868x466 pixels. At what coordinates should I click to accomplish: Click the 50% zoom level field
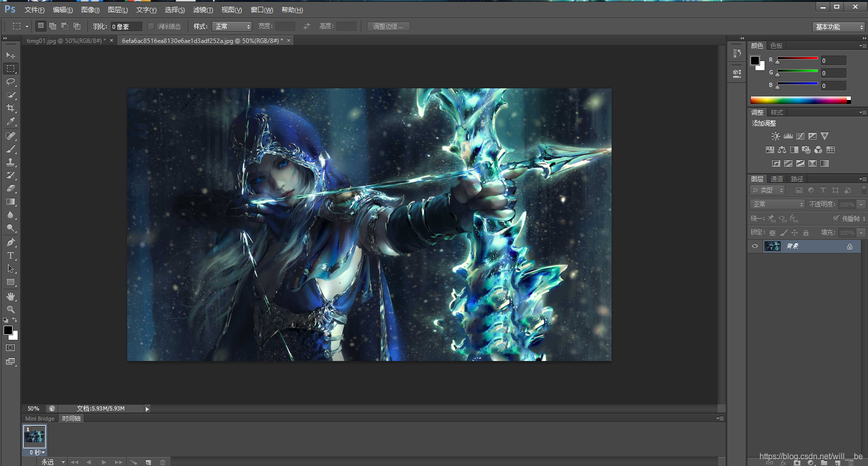point(33,408)
